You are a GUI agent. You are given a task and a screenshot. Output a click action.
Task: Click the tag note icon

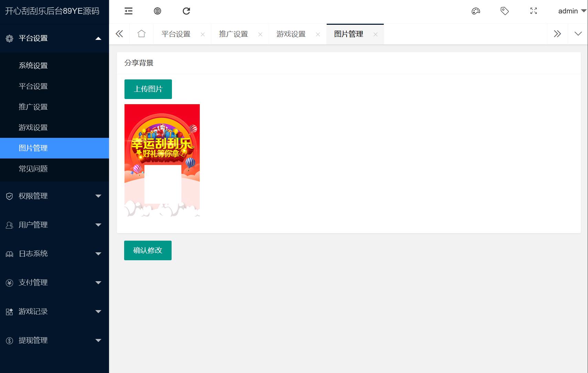[504, 11]
